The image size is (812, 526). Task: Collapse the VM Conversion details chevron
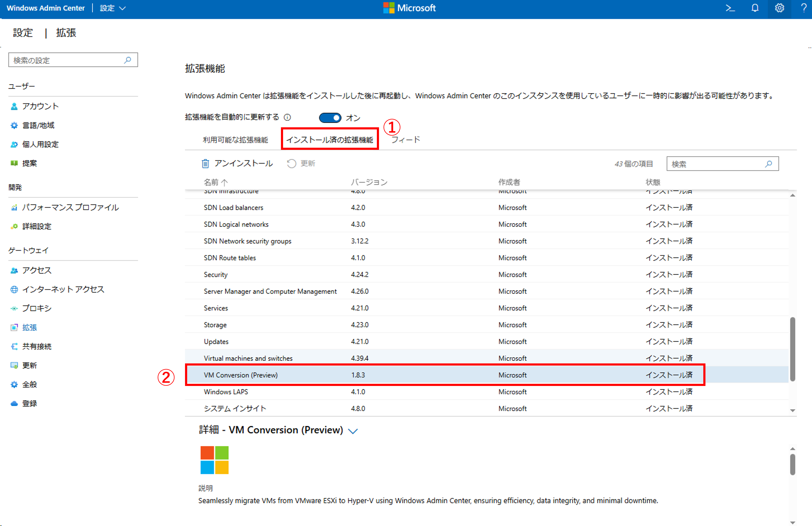click(x=353, y=431)
